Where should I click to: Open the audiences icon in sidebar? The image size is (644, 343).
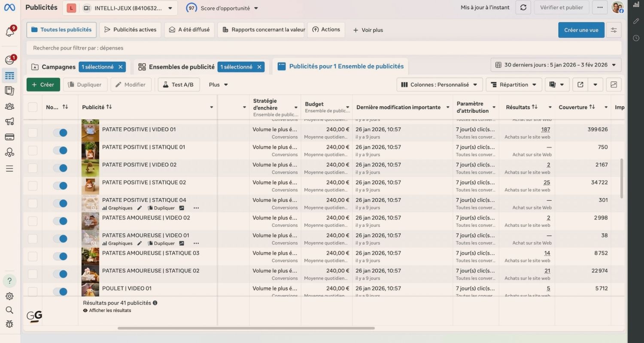click(9, 106)
